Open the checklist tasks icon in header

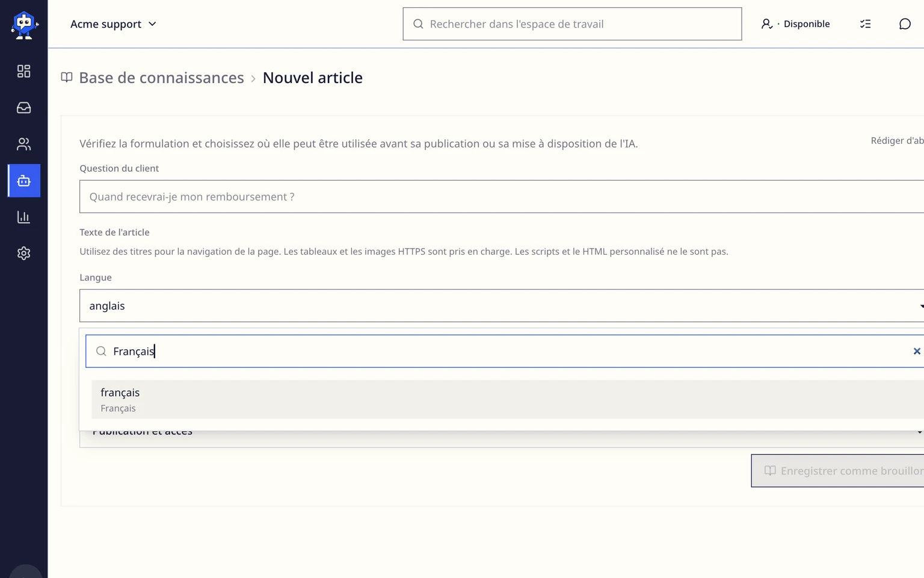[x=866, y=24]
